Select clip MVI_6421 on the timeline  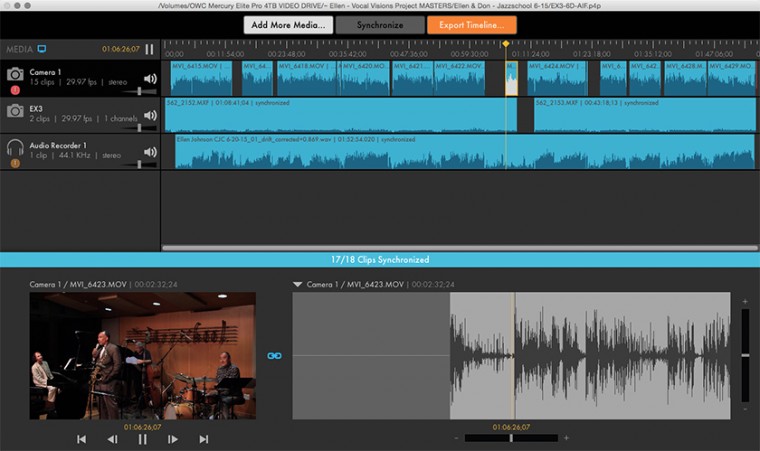tap(413, 78)
